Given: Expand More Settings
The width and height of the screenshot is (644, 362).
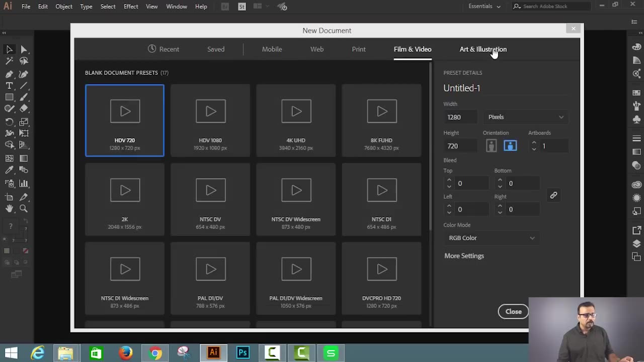Looking at the screenshot, I should pos(464,256).
